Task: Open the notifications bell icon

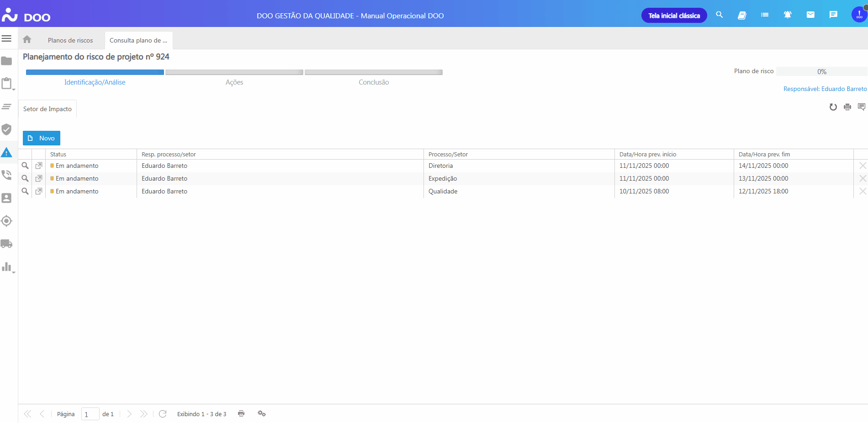Action: tap(788, 15)
